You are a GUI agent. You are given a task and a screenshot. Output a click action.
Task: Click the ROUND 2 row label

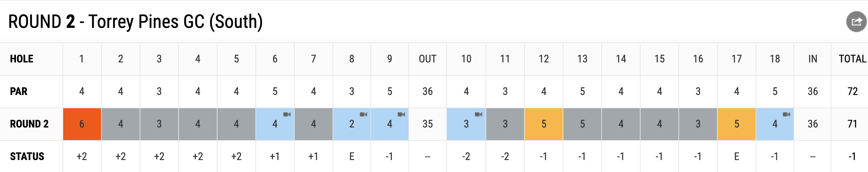(29, 124)
